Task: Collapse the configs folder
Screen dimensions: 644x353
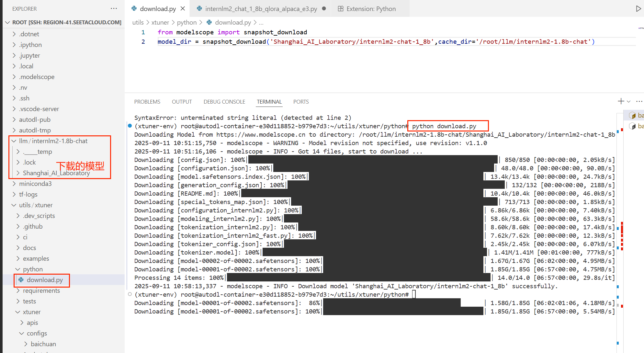Action: click(x=63, y=333)
